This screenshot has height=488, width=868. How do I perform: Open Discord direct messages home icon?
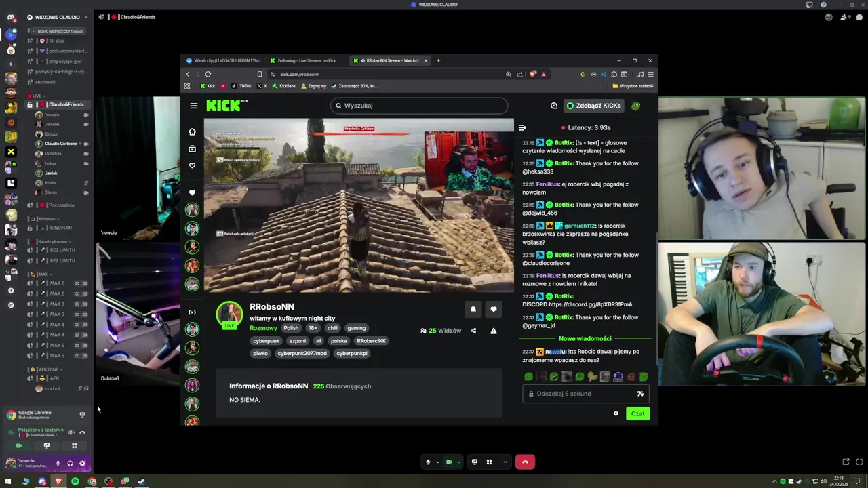click(x=10, y=17)
